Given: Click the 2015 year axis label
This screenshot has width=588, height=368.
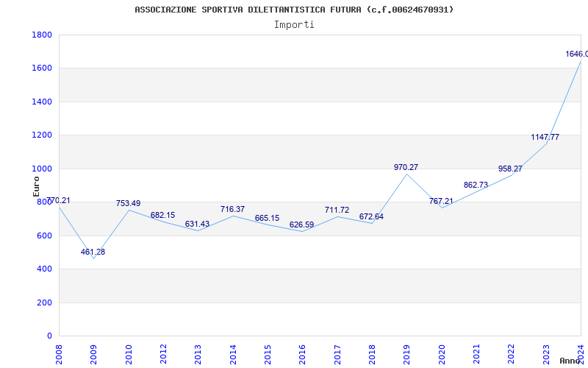Looking at the screenshot, I should click(268, 355).
